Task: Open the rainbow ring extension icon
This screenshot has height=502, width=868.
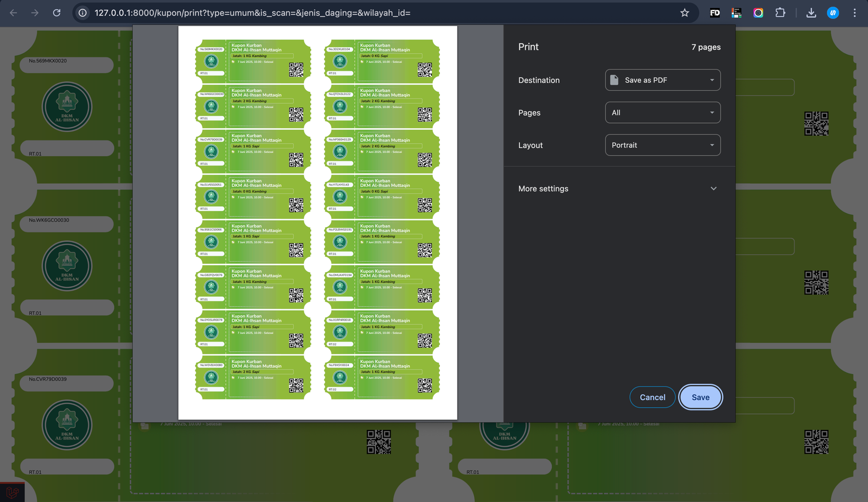Action: 758,12
